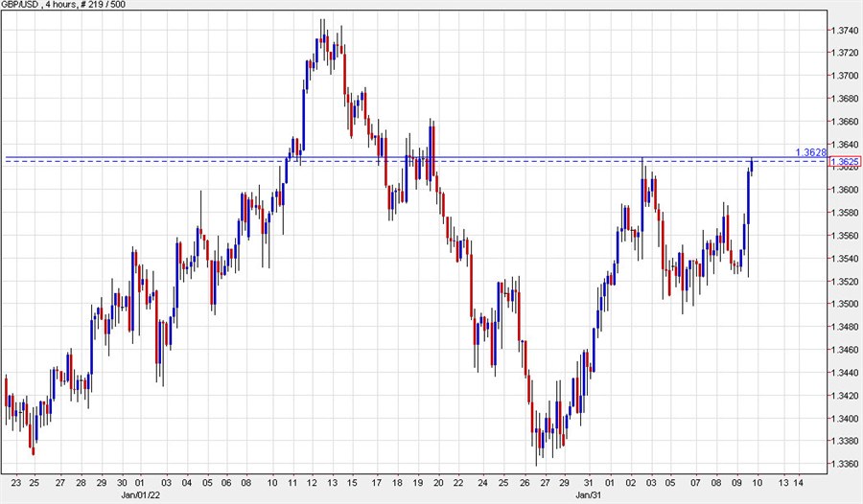Screen dimensions: 863x504
Task: Click the 1.3580 price axis label
Action: [x=844, y=213]
